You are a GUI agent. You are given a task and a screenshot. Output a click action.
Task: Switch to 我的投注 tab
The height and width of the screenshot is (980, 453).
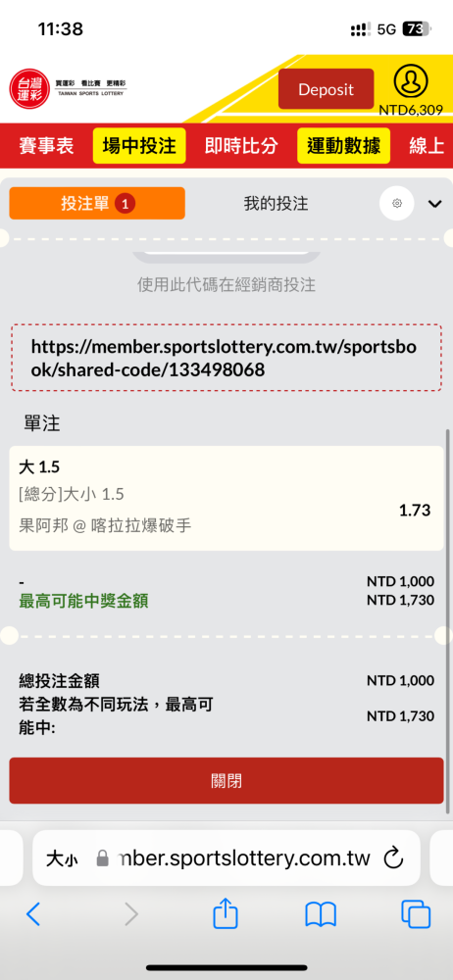point(276,203)
